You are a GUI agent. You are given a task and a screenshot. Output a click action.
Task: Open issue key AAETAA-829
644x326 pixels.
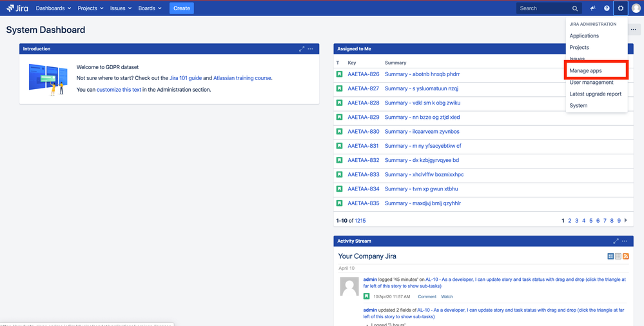(x=363, y=117)
